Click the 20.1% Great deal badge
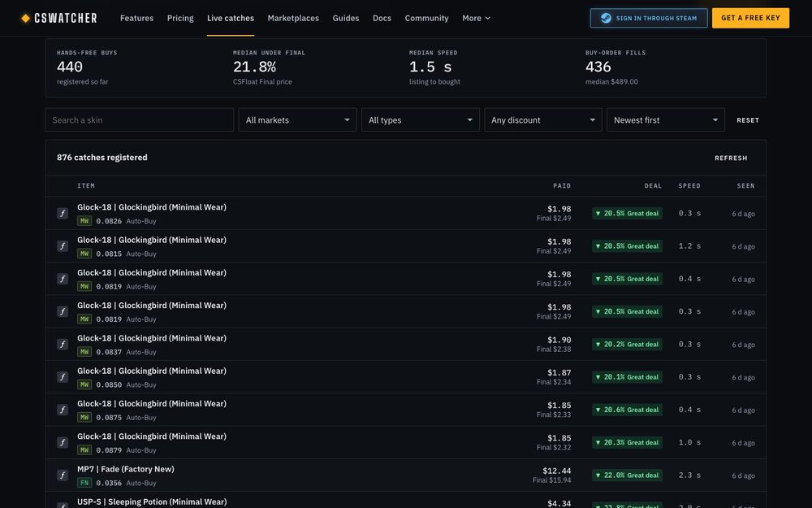The height and width of the screenshot is (508, 812). tap(627, 377)
